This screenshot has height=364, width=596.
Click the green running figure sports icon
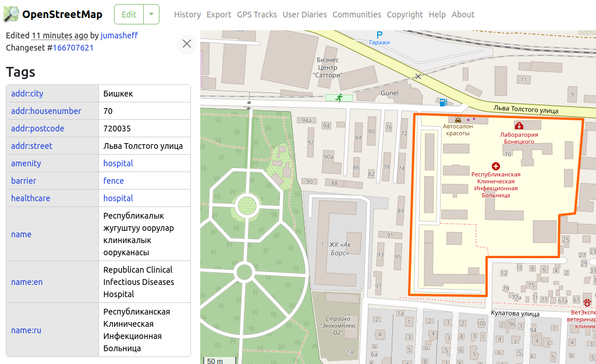339,98
